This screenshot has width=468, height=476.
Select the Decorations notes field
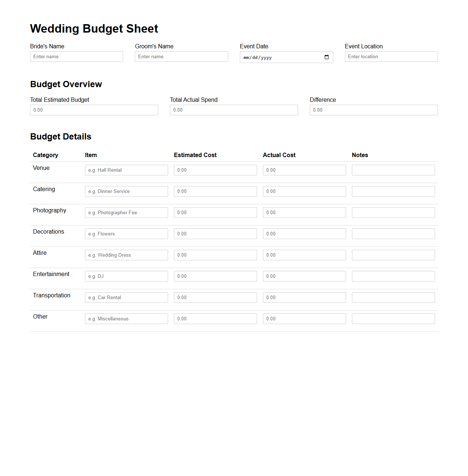393,234
